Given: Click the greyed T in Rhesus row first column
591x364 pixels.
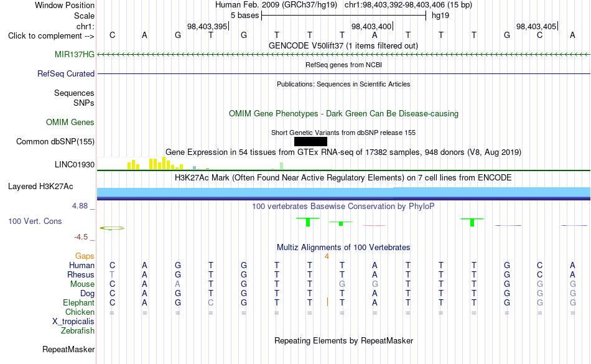Looking at the screenshot, I should [112, 274].
